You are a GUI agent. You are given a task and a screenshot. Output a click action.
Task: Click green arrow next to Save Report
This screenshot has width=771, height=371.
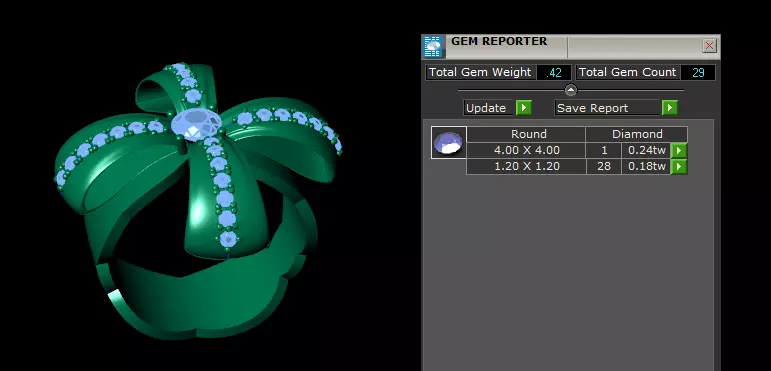[x=670, y=108]
